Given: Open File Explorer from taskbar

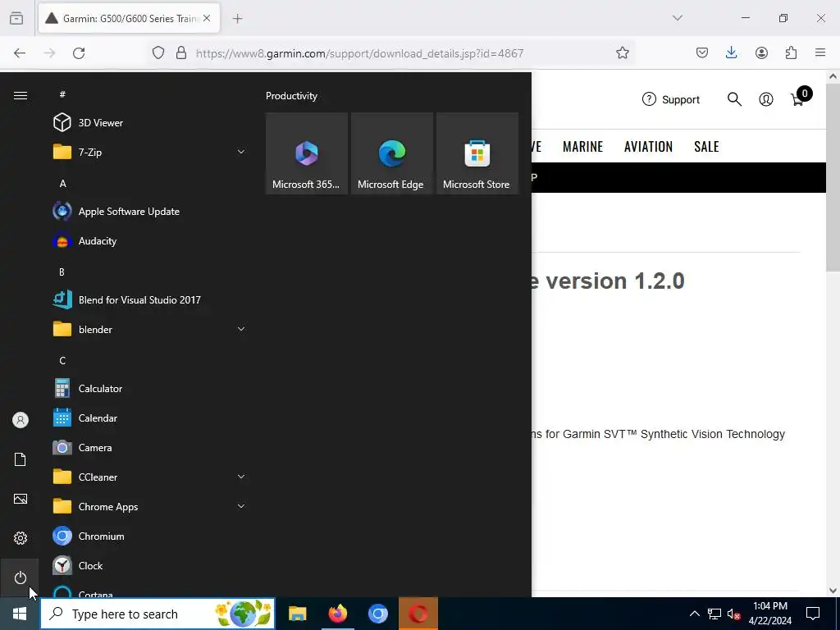Looking at the screenshot, I should 297,614.
